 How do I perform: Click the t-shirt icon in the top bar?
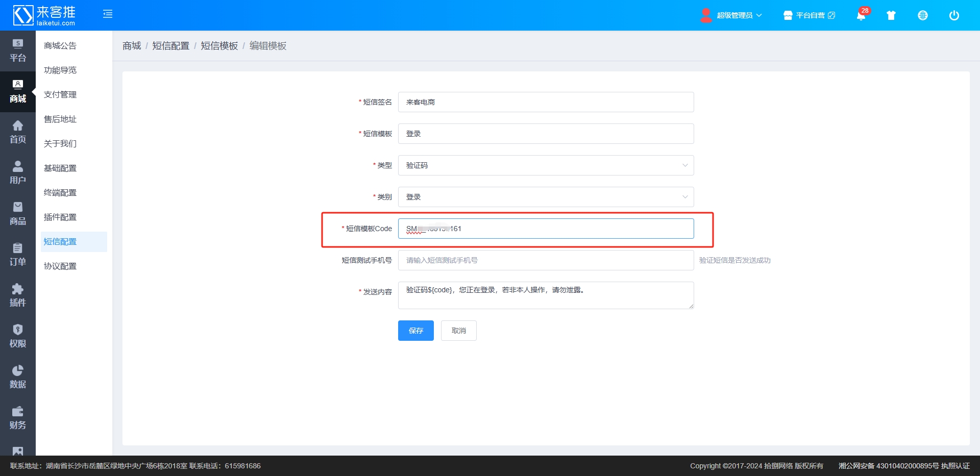click(891, 15)
